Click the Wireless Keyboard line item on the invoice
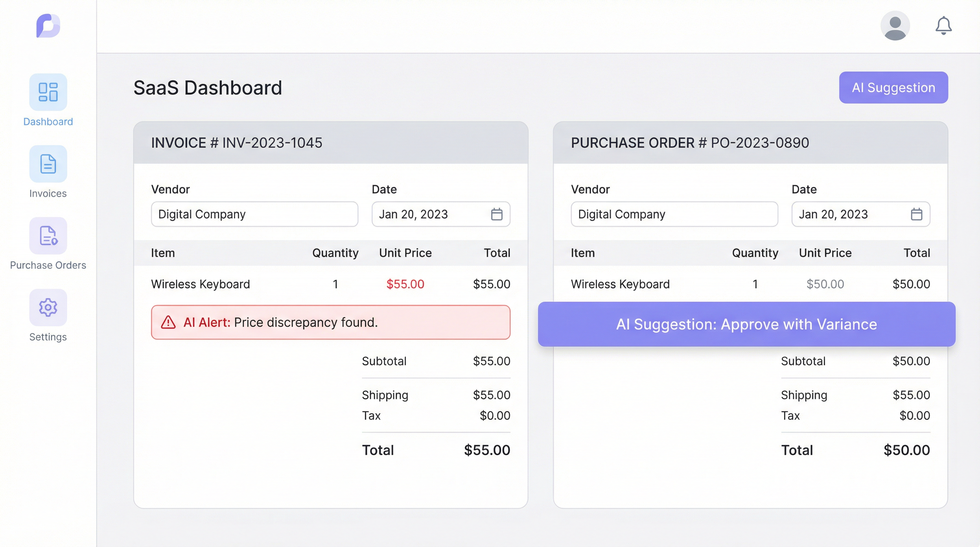Screen dimensions: 980x547 [x=200, y=284]
